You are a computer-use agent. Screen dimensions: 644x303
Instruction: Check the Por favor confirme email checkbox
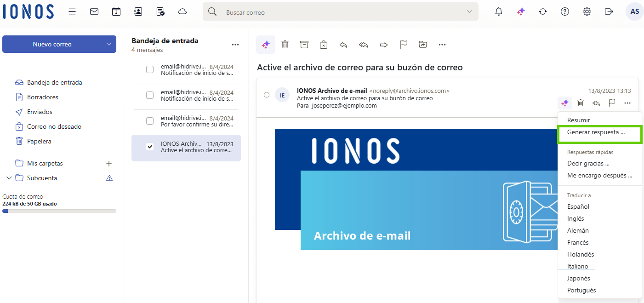click(150, 121)
